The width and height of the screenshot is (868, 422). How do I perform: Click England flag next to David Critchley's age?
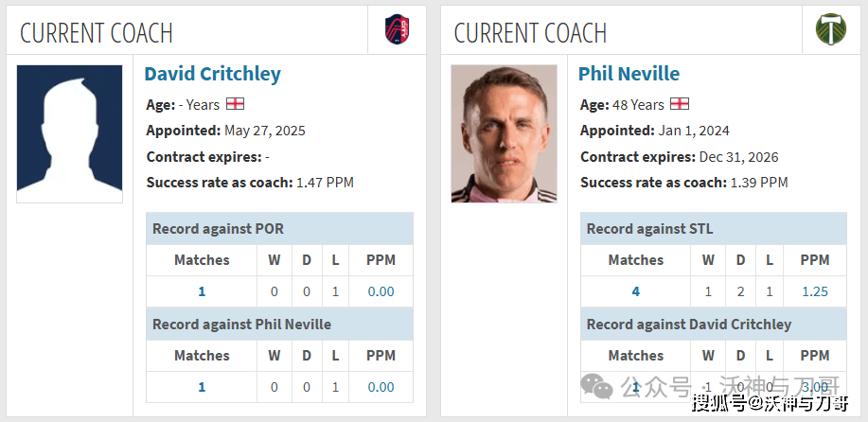(x=236, y=103)
